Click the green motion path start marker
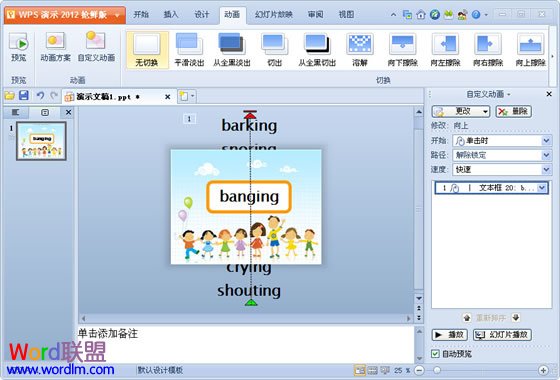 pos(251,302)
